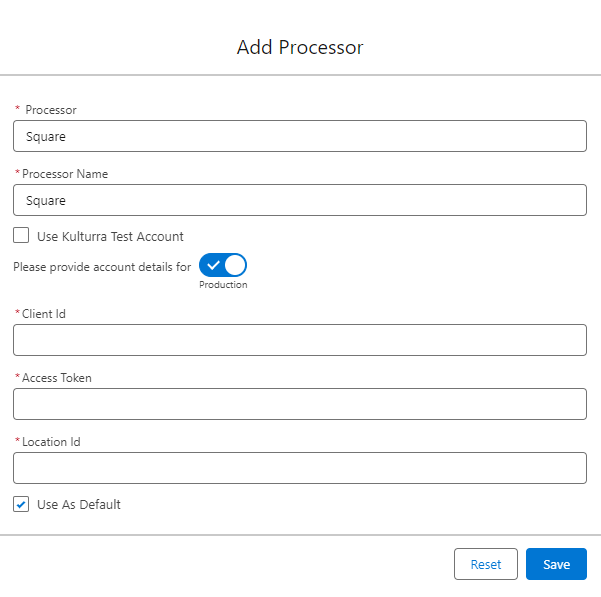
Task: Save the new processor
Action: coord(556,564)
